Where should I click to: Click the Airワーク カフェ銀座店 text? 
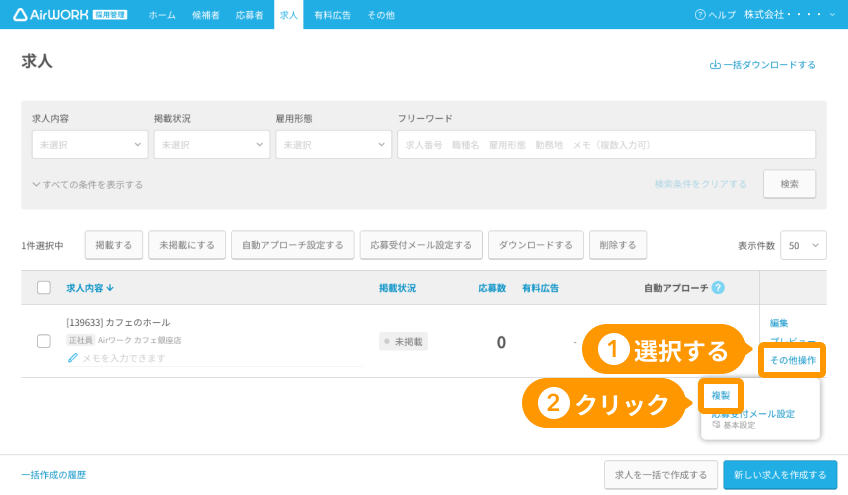[x=140, y=340]
